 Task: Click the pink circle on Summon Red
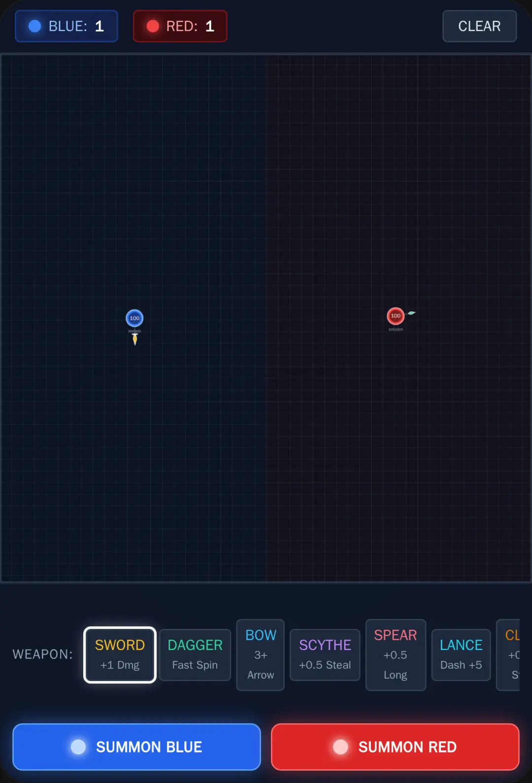[x=340, y=747]
